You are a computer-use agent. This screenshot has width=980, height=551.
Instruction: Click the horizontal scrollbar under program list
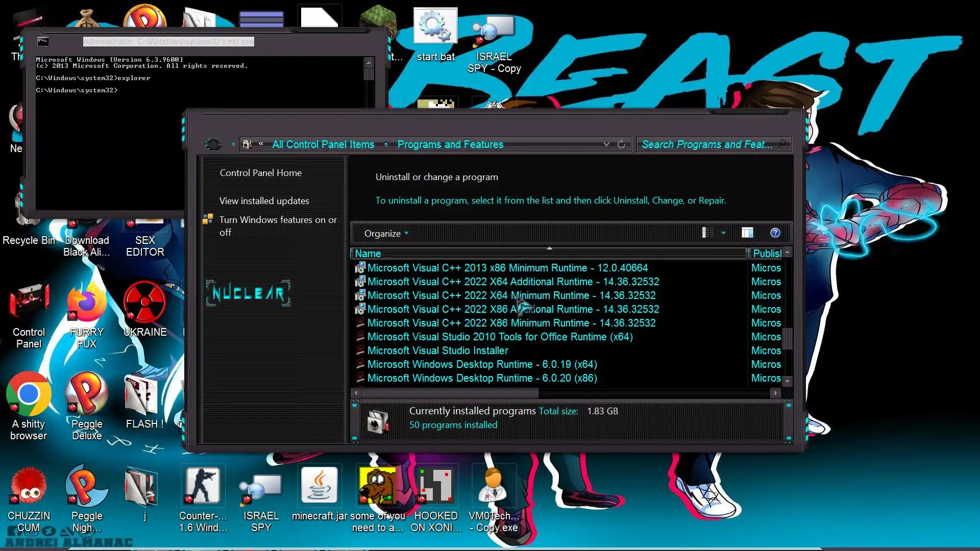coord(450,393)
